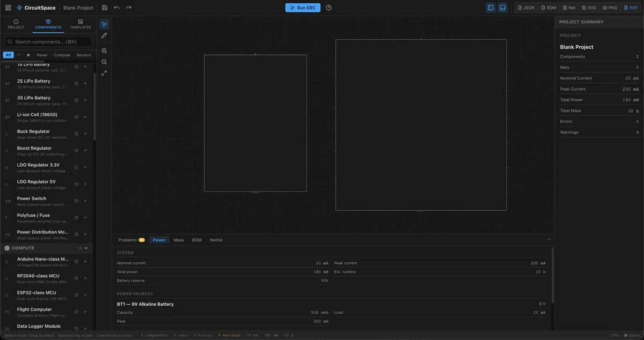Zoom out on the canvas
The height and width of the screenshot is (340, 644).
click(x=104, y=62)
